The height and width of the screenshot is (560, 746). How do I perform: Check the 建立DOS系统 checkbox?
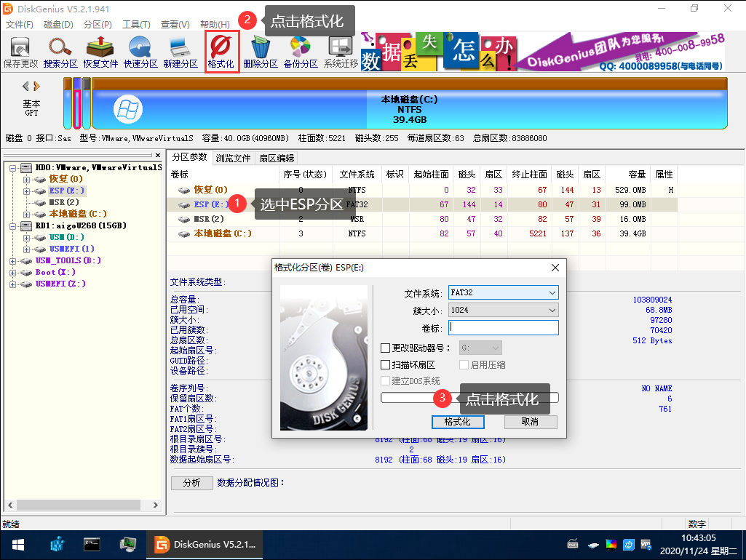point(385,381)
